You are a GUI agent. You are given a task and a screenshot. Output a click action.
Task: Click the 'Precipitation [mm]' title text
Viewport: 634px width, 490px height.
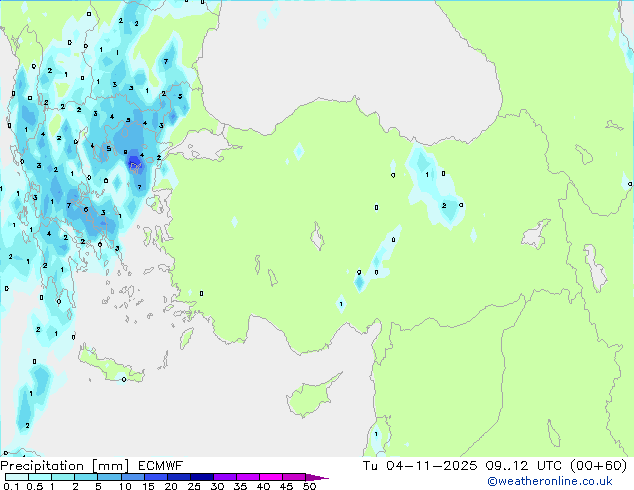(x=64, y=466)
